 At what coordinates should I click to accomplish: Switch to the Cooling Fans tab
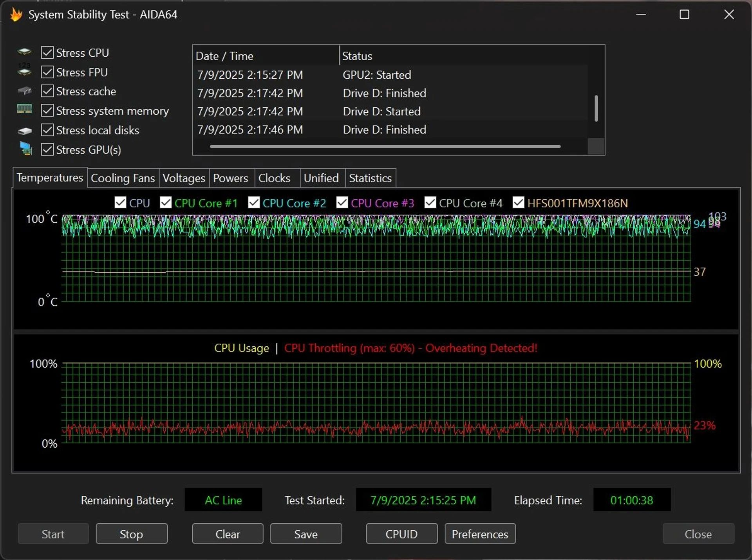pos(123,178)
